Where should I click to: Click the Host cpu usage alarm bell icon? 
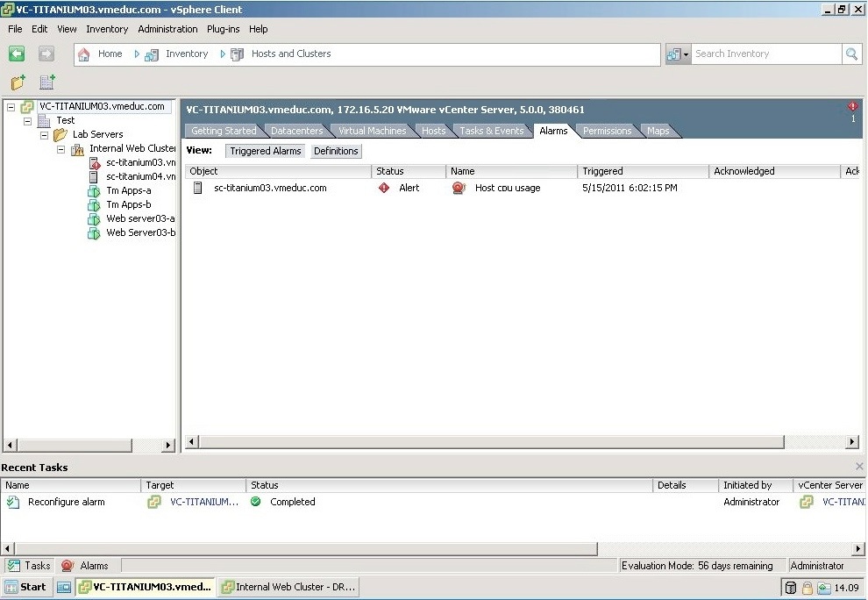(459, 188)
